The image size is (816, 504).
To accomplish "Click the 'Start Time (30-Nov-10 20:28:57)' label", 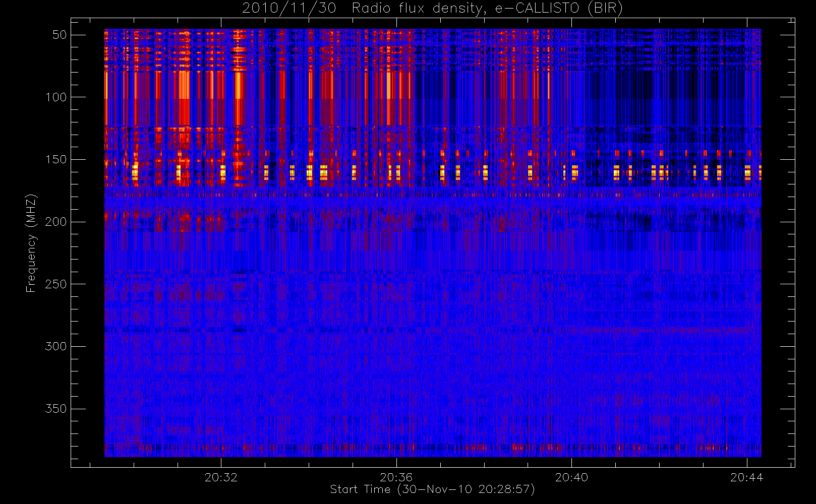I will click(x=432, y=489).
